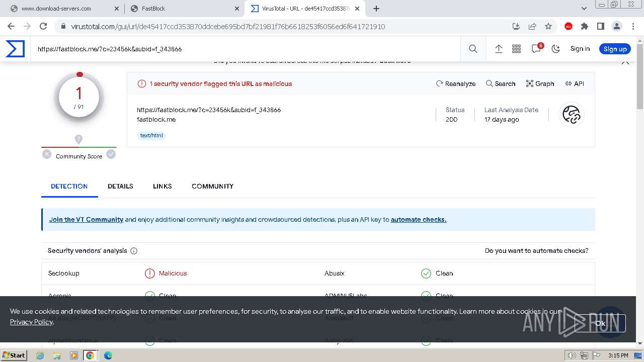This screenshot has height=362, width=644.
Task: Click the install app icon in address bar
Action: (516, 26)
